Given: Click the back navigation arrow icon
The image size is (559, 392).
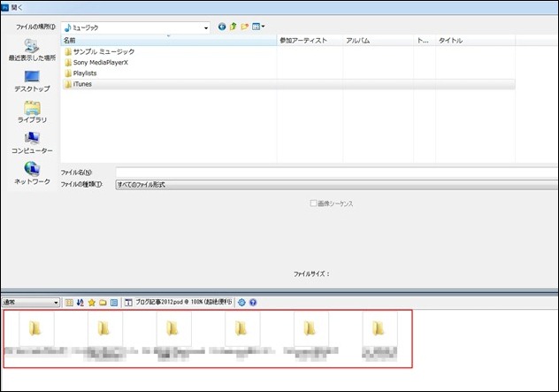Looking at the screenshot, I should [x=221, y=27].
